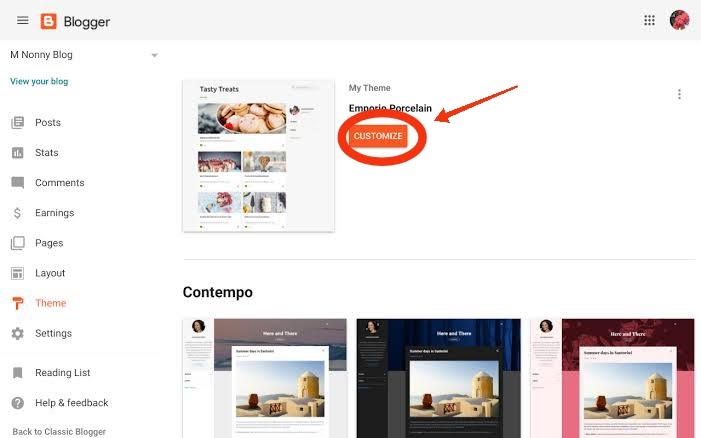Open the account profile avatar
The height and width of the screenshot is (438, 701).
679,20
